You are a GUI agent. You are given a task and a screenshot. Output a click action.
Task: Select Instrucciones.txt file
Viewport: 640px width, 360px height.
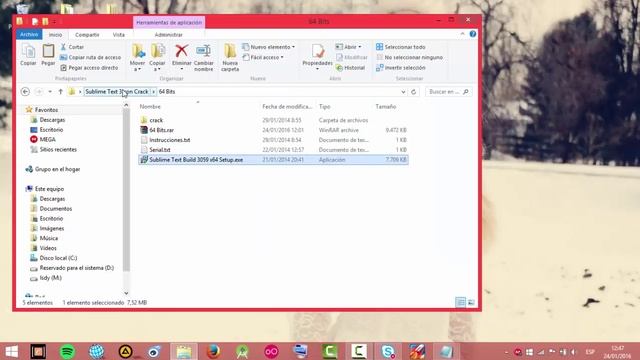click(x=169, y=140)
